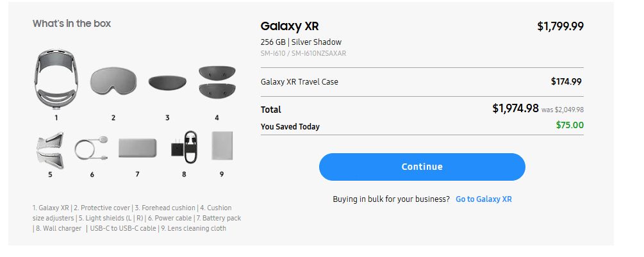
Task: Click the cushion size adjusters image
Action: (x=217, y=81)
